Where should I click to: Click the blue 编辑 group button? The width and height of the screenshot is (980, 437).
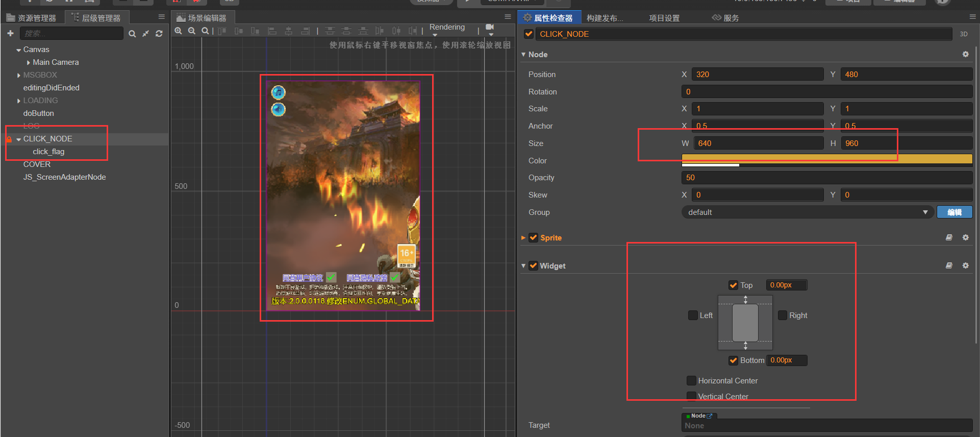(954, 212)
